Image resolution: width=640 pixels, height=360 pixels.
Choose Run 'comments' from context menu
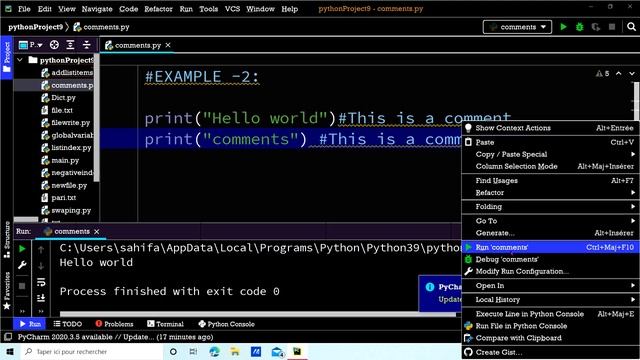[x=551, y=247]
